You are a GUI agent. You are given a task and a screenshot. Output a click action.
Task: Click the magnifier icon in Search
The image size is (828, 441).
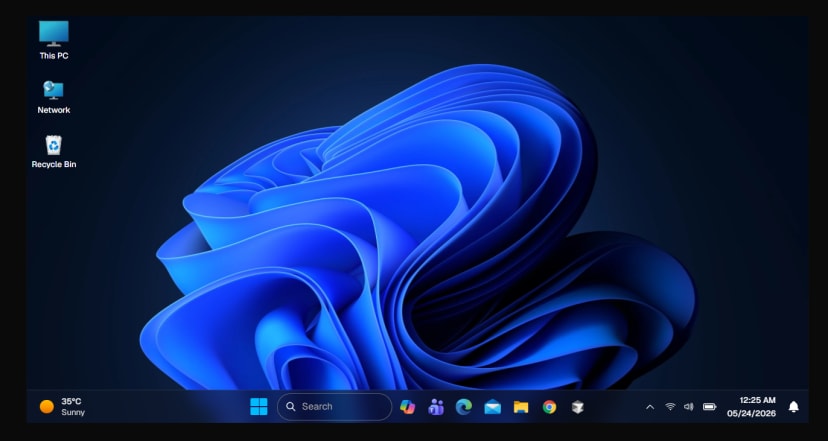click(x=290, y=406)
